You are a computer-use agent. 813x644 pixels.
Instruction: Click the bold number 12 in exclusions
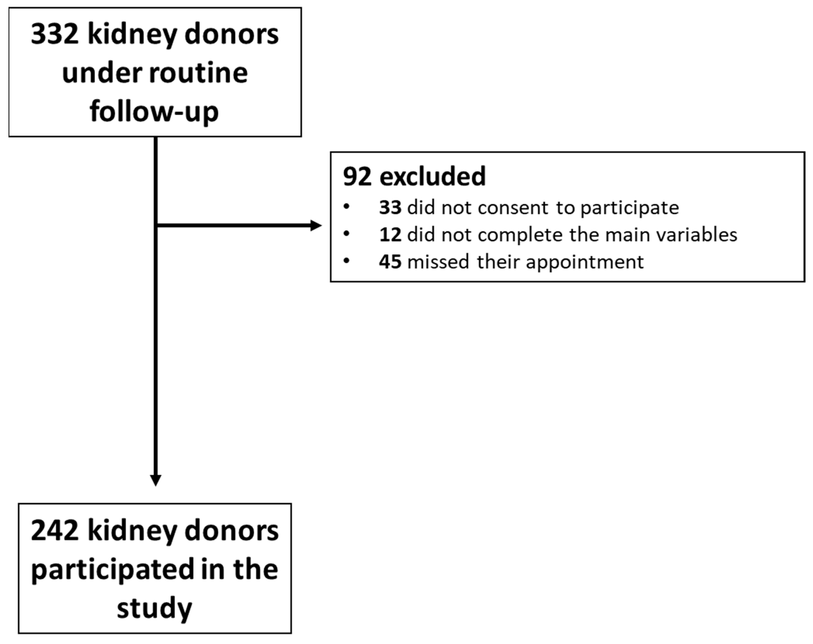pyautogui.click(x=390, y=235)
